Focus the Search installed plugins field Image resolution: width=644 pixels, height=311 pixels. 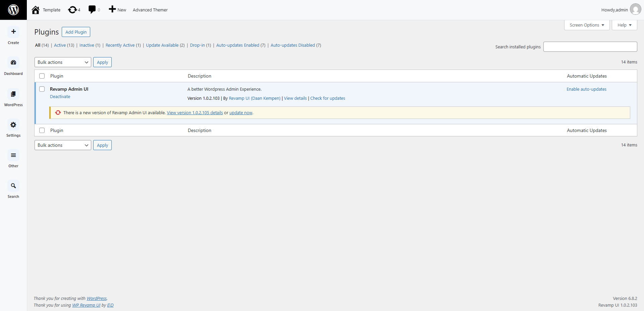tap(590, 47)
